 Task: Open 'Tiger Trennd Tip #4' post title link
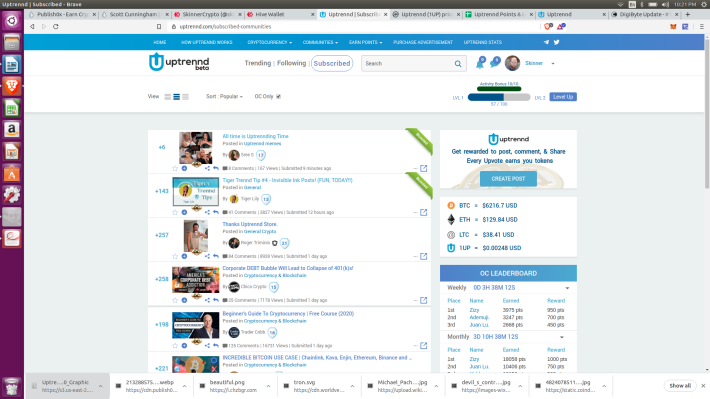(x=287, y=180)
